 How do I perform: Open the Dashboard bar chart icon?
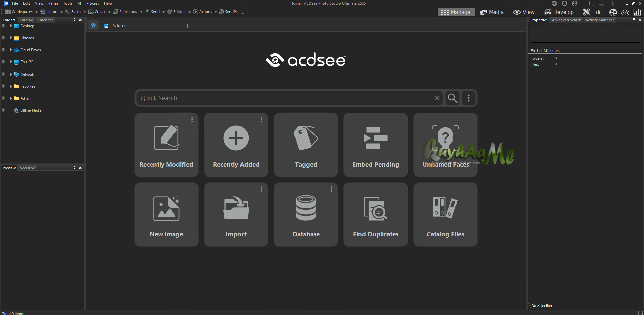[637, 12]
